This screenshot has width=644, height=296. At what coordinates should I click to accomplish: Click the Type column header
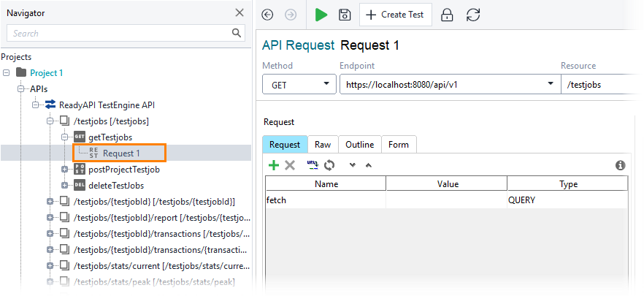click(568, 183)
